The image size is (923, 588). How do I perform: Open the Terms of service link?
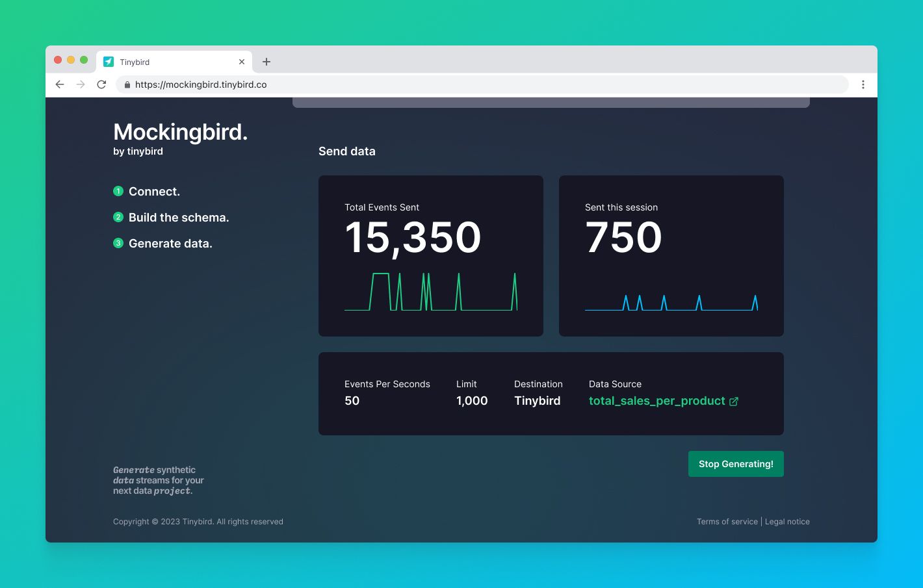pos(727,522)
